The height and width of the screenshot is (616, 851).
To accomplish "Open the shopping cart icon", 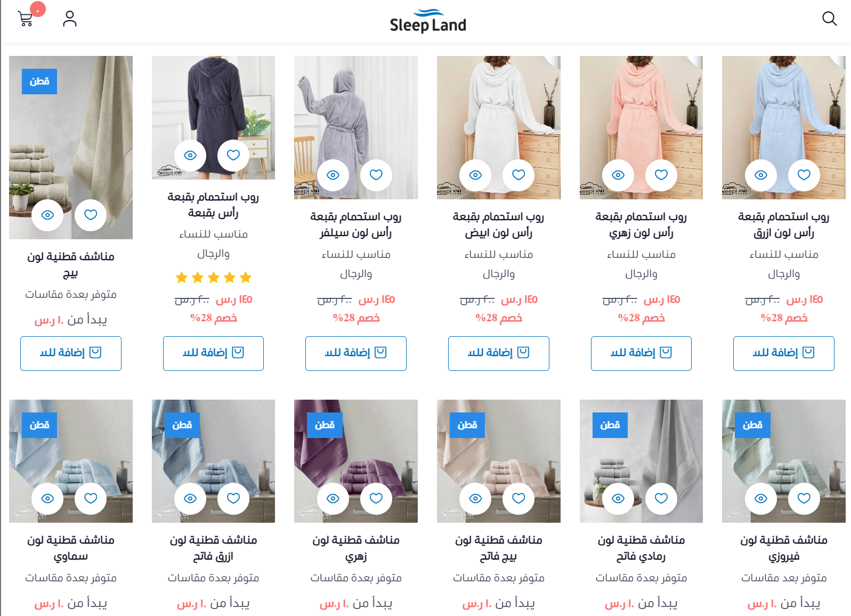I will 26,19.
